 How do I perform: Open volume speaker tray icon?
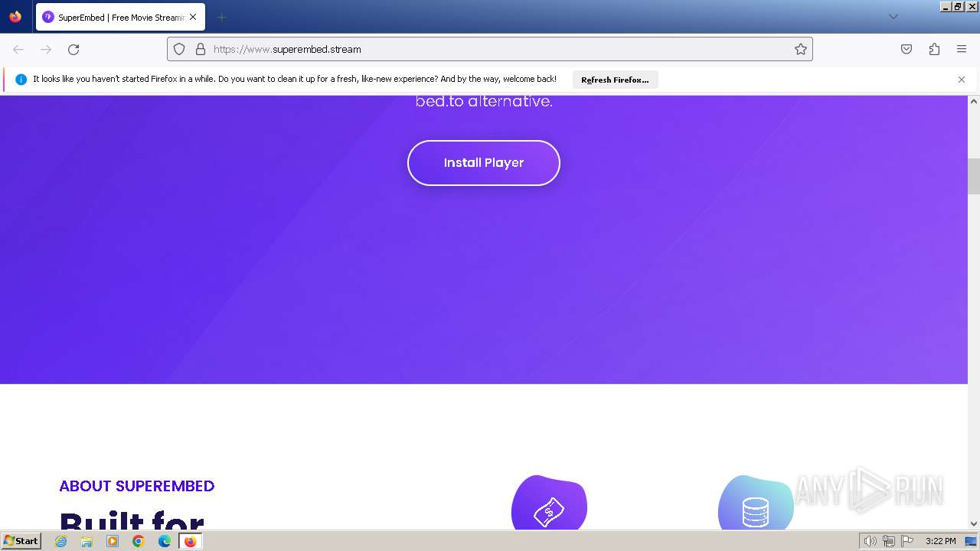[x=870, y=541]
